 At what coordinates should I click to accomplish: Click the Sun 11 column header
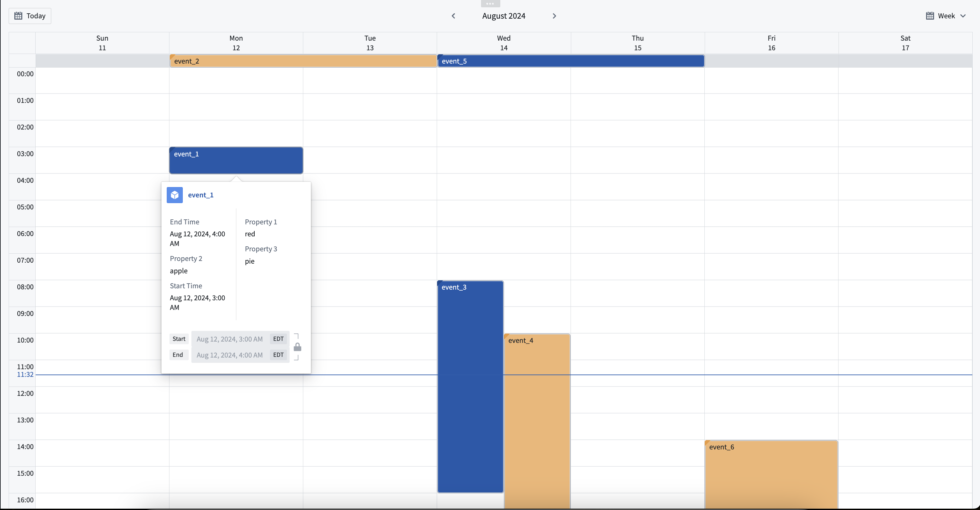tap(102, 43)
